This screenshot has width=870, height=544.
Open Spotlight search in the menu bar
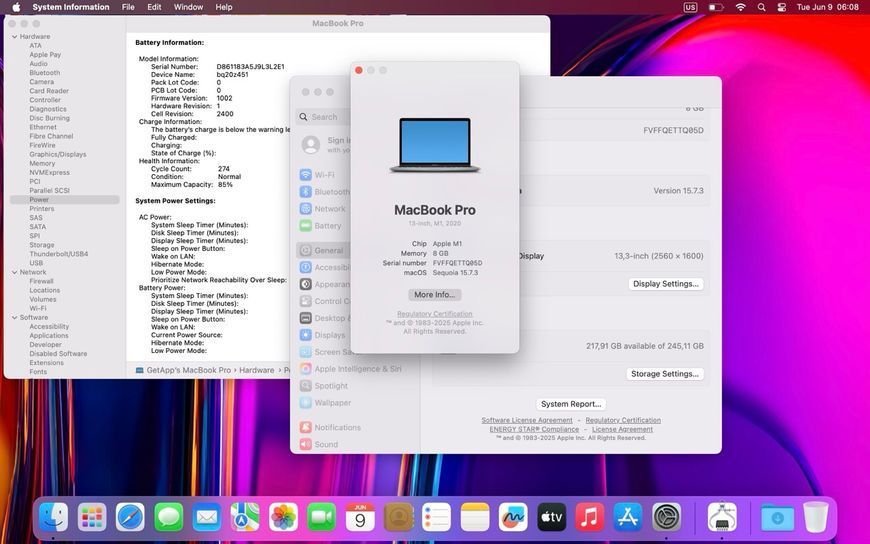click(761, 7)
